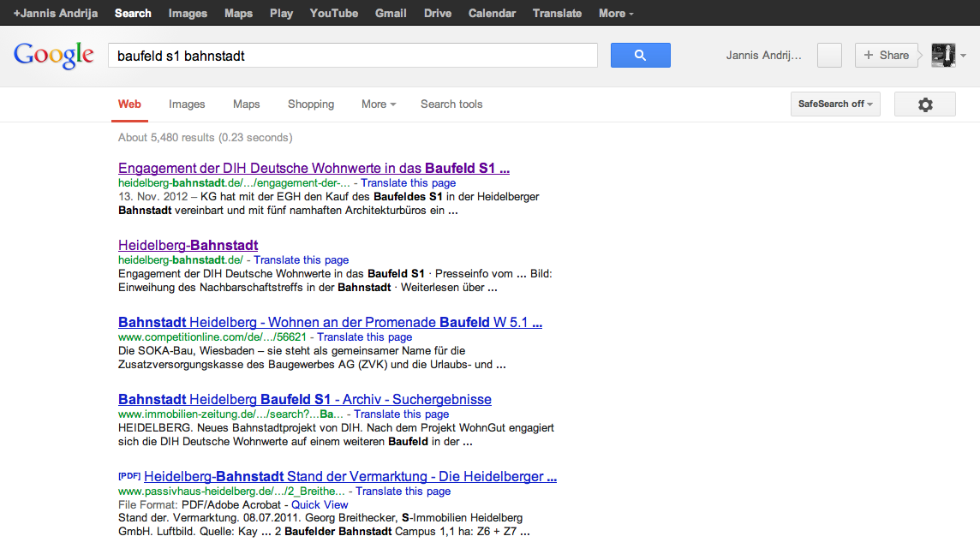Click the heidelberg-bahnstadt.de/.../engagement-der green URL
The image size is (980, 554).
pos(234,183)
